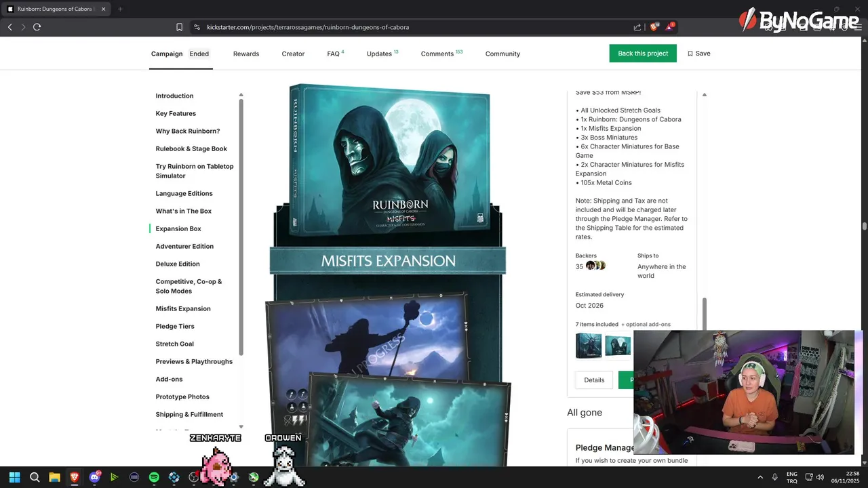Save the project with Save button
Viewport: 868px width, 488px height.
coord(699,54)
